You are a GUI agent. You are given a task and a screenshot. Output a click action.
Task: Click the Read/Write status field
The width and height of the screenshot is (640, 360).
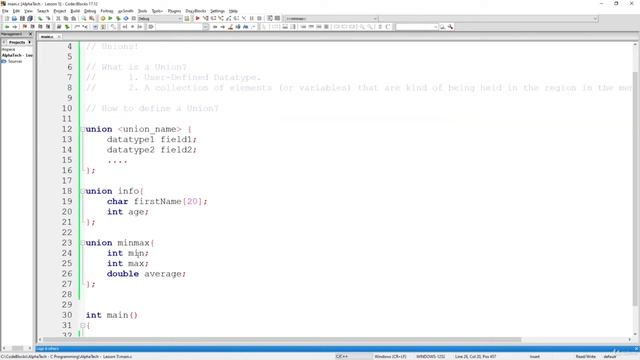pos(586,357)
